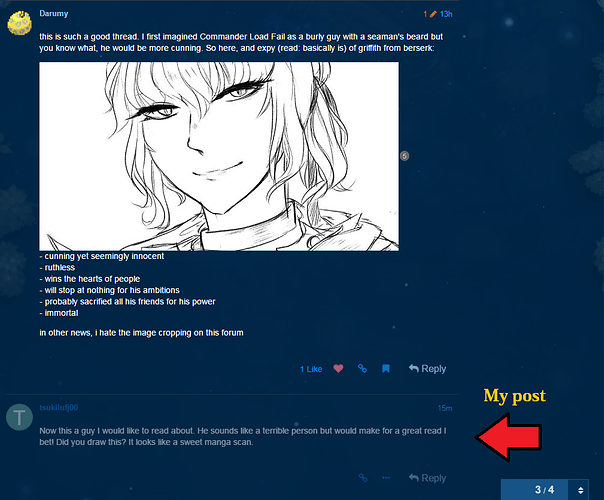Click the 3 / 4 topic progress indicator
This screenshot has width=604, height=500.
point(544,490)
